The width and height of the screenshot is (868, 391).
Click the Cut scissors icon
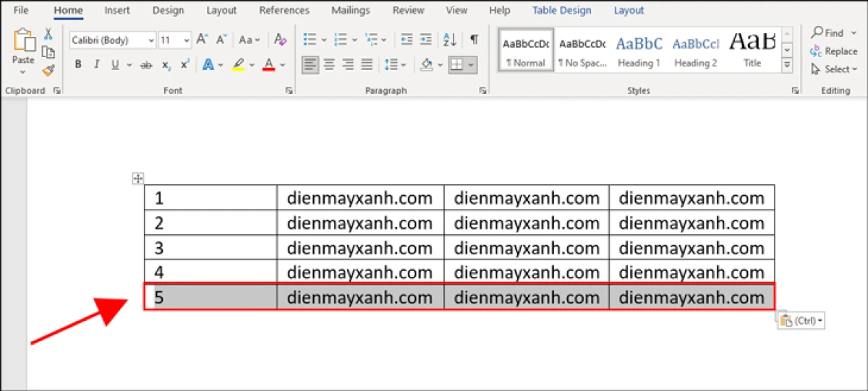point(48,34)
